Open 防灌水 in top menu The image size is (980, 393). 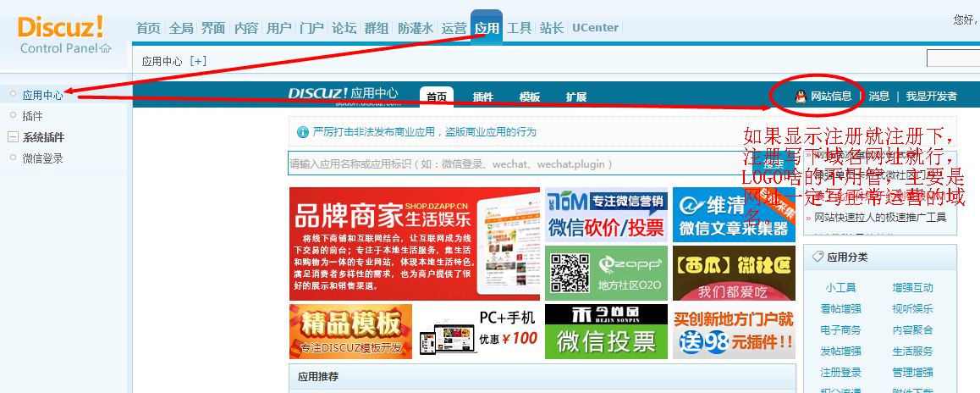416,28
